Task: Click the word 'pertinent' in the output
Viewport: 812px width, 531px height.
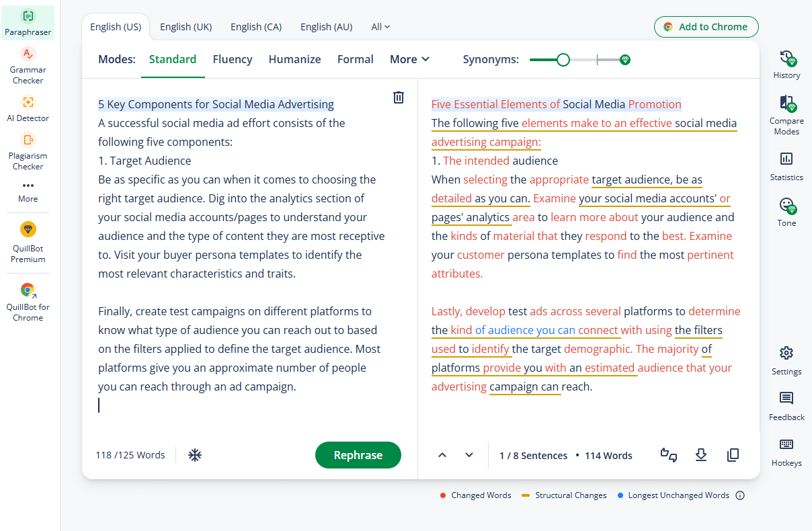Action: click(x=710, y=255)
